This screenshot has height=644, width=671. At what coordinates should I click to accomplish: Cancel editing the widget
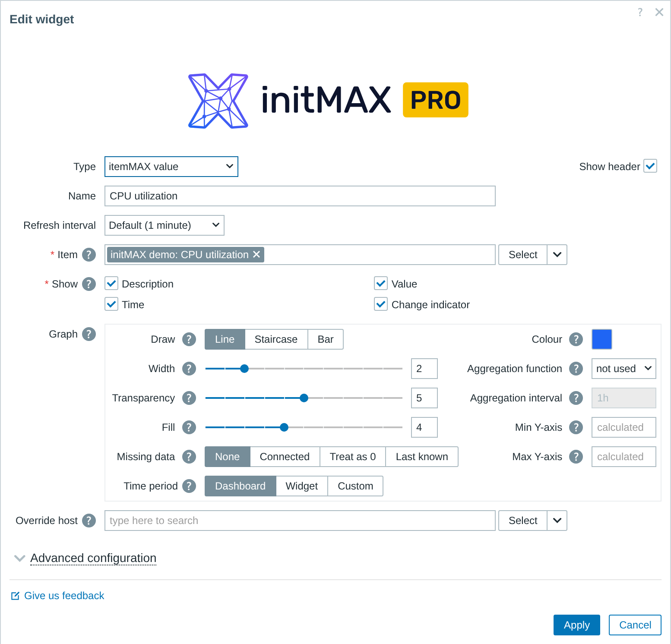pos(635,625)
